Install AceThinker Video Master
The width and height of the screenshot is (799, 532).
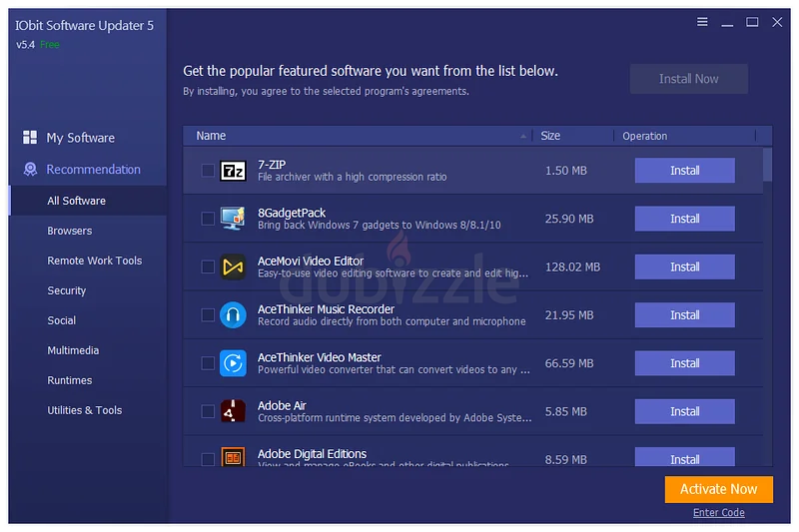pyautogui.click(x=685, y=363)
